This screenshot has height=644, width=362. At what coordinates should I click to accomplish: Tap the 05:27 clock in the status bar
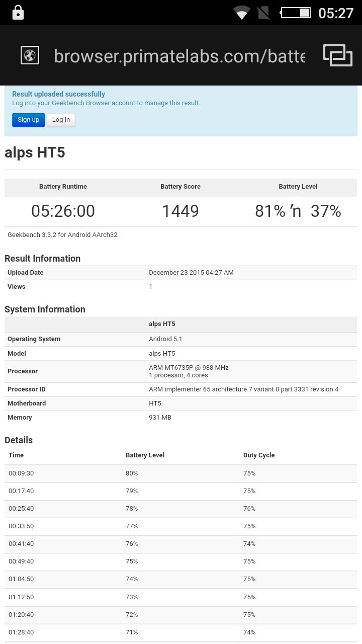click(336, 13)
